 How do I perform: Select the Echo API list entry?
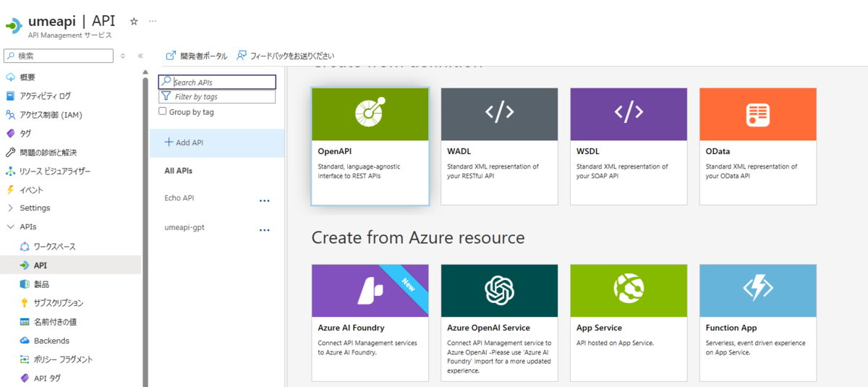click(179, 197)
